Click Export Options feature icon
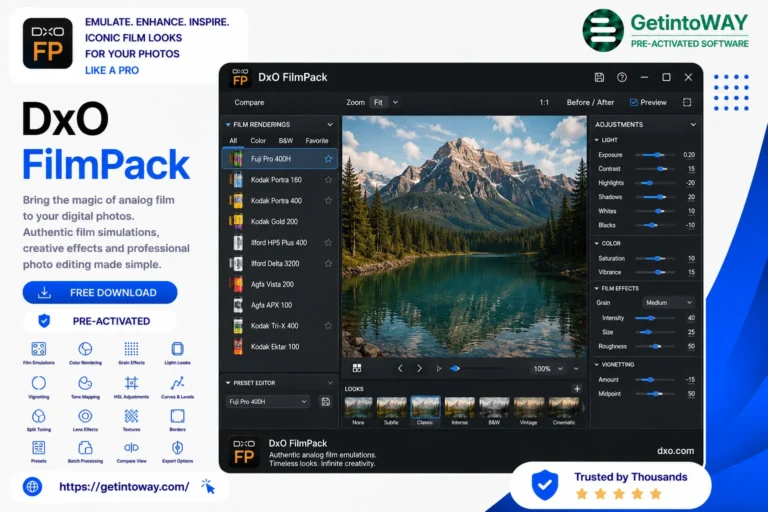Image resolution: width=768 pixels, height=512 pixels. (177, 448)
